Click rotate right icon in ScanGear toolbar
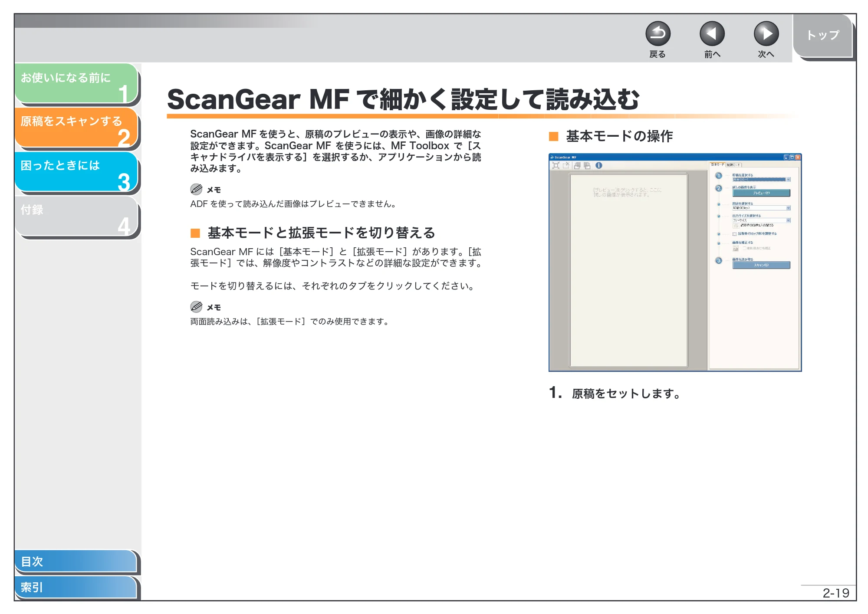868x614 pixels. coord(587,165)
